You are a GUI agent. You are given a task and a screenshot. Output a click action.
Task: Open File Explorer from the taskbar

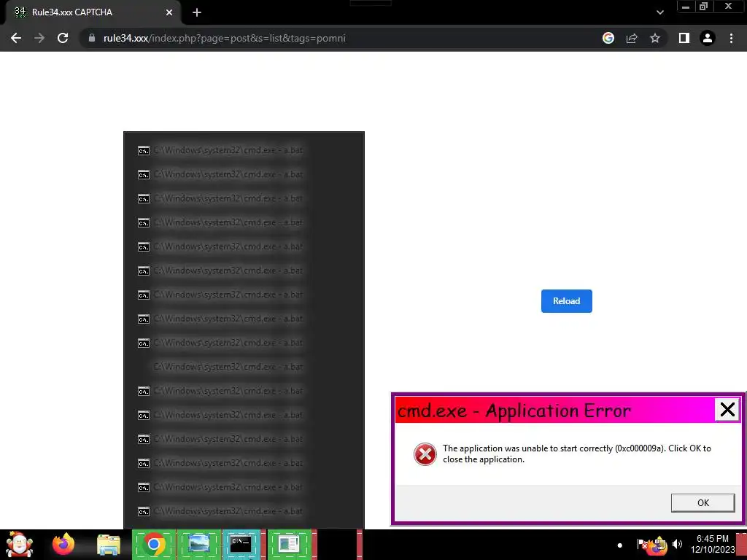109,545
